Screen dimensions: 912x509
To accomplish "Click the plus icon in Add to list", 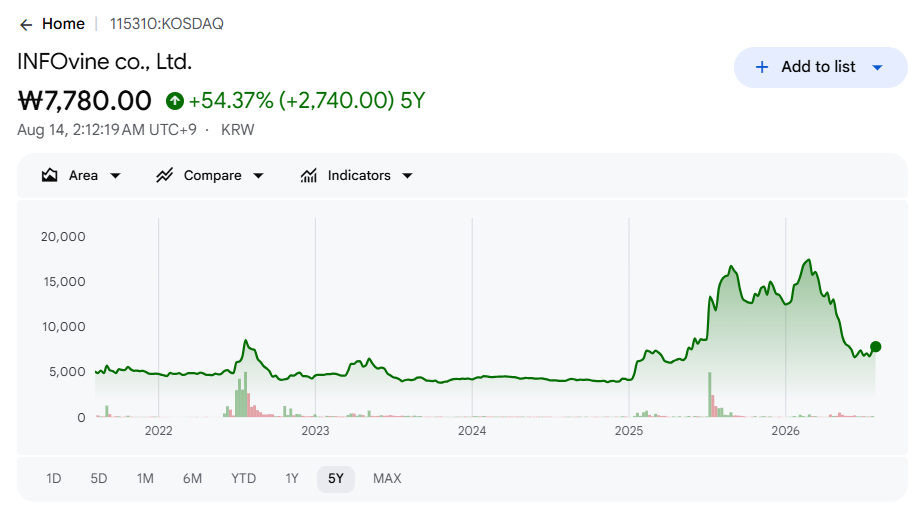I will (761, 67).
